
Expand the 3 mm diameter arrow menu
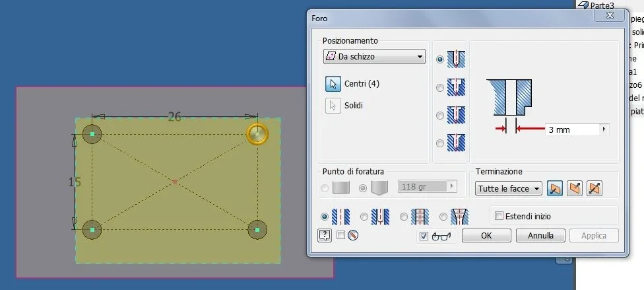click(x=604, y=129)
